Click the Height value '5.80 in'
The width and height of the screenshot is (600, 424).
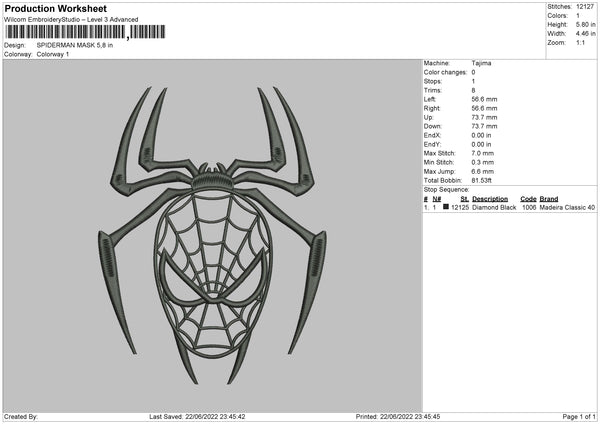point(585,24)
